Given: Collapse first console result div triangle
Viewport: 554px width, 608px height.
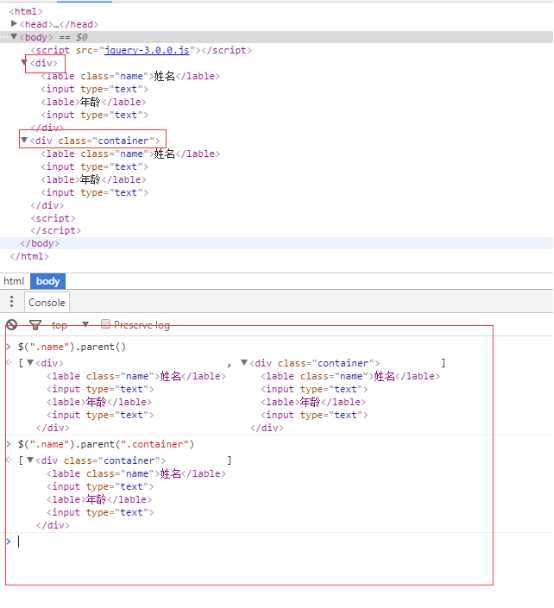Looking at the screenshot, I should pyautogui.click(x=30, y=363).
